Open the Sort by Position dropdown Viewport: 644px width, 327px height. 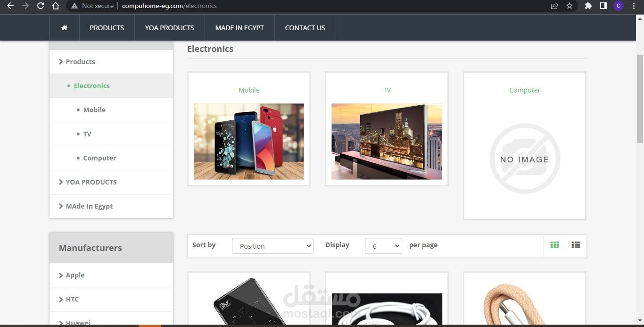point(272,246)
